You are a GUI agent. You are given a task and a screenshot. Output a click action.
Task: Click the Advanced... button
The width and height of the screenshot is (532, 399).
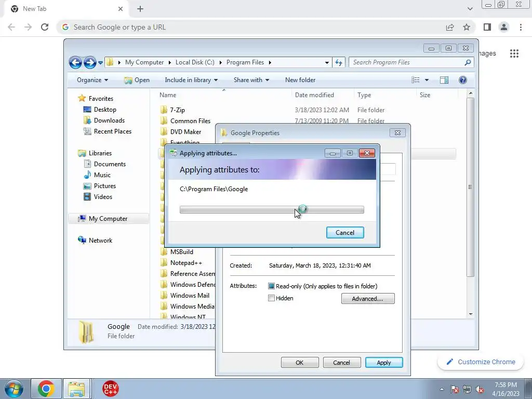click(368, 299)
